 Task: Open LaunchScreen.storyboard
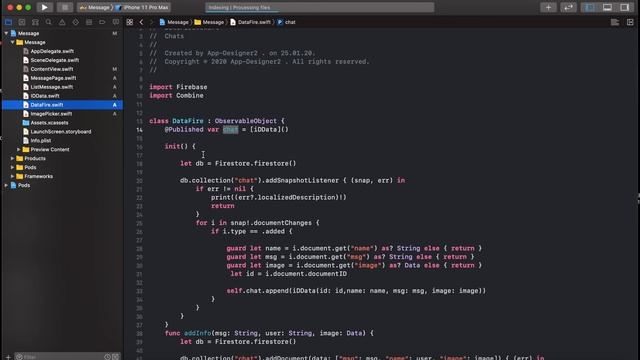coord(60,132)
